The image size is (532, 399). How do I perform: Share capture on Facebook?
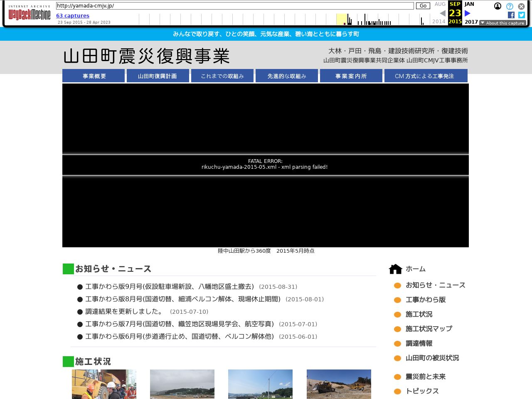point(511,15)
